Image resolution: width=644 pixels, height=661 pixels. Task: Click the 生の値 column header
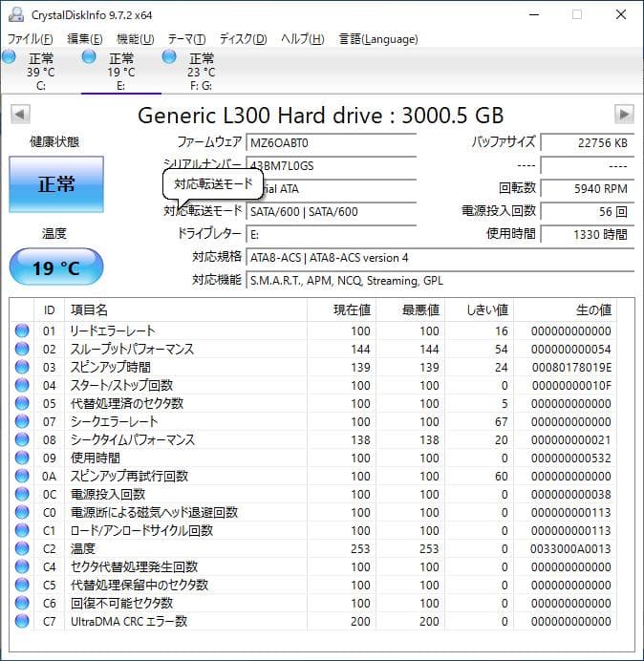[x=565, y=310]
